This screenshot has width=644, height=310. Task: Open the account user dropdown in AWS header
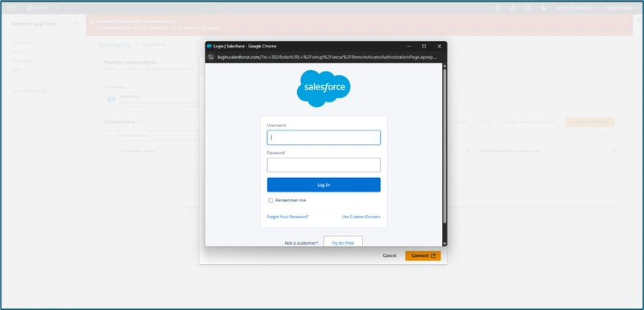(x=622, y=8)
